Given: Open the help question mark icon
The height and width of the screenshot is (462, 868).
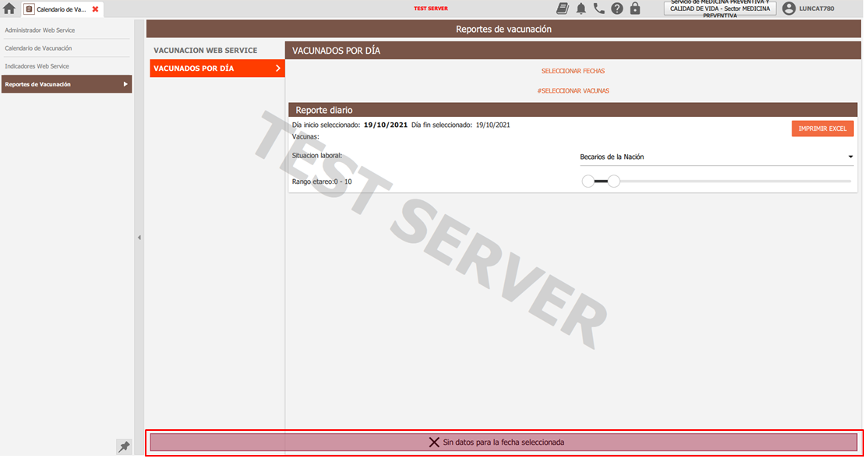Looking at the screenshot, I should click(x=617, y=9).
